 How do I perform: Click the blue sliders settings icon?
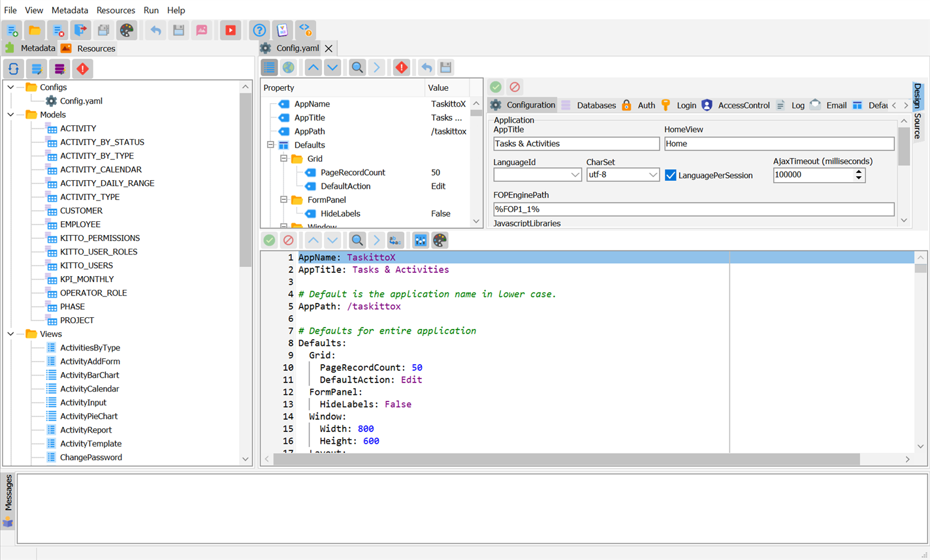[x=421, y=240]
